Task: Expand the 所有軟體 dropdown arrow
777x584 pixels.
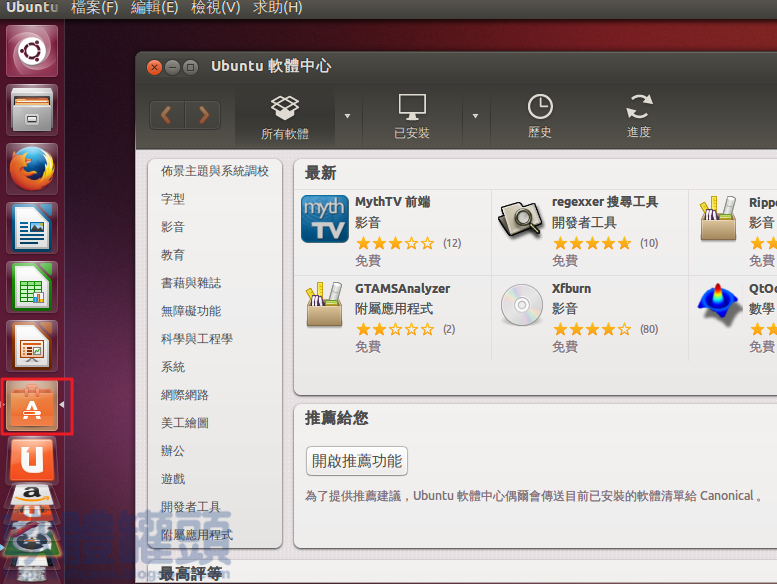Action: click(x=347, y=116)
